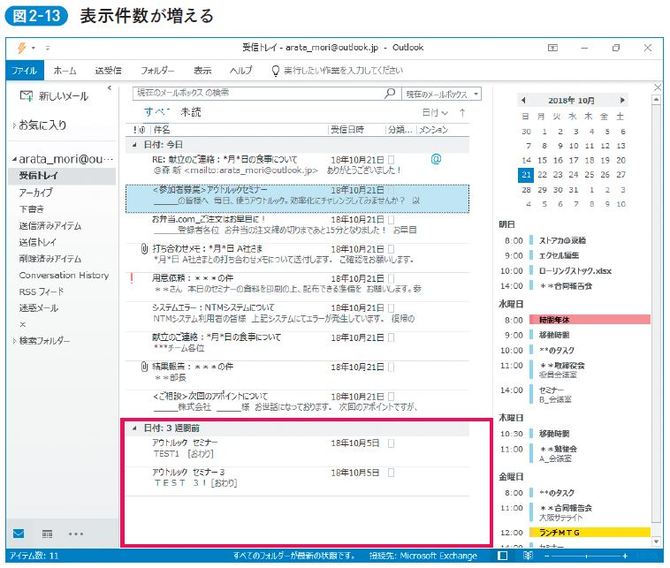Open the ファイル tab

(x=24, y=71)
